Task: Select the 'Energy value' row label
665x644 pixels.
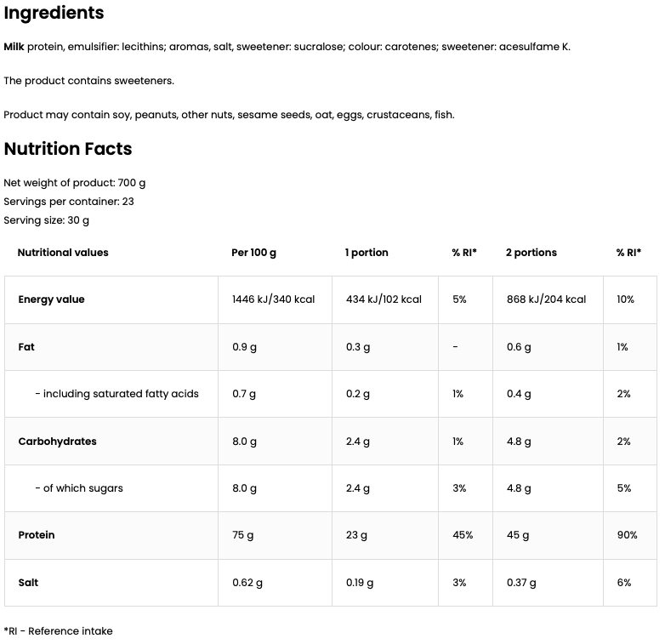Action: 51,299
